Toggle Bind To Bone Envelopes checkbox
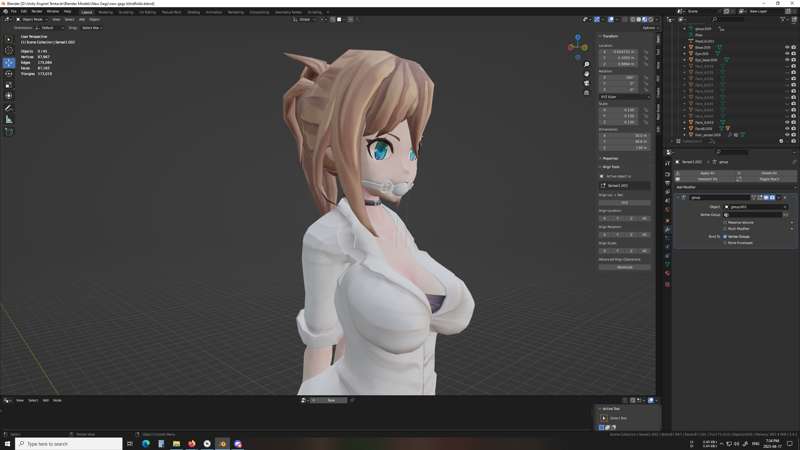800x450 pixels. click(725, 243)
